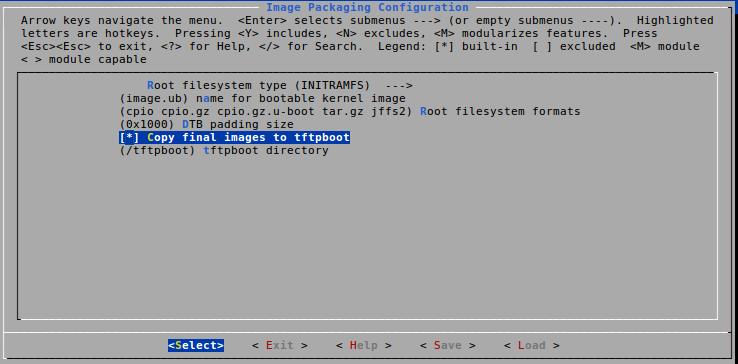Click the Image Packaging Configuration title

[x=367, y=8]
